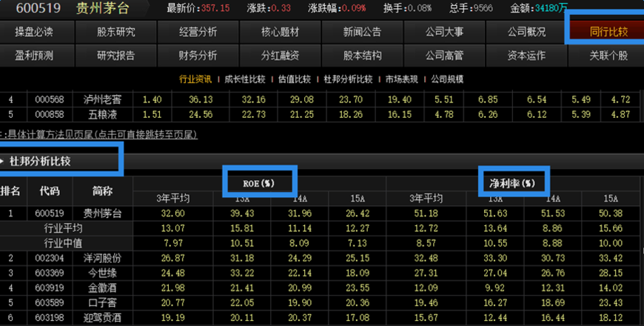Jump to 公司规模 section

[447, 79]
